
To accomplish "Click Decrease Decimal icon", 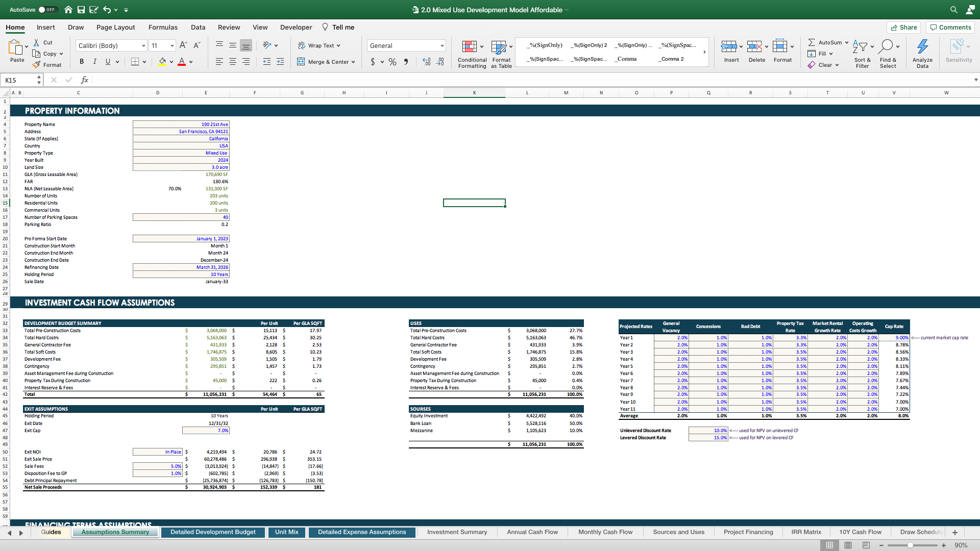I will [x=440, y=62].
